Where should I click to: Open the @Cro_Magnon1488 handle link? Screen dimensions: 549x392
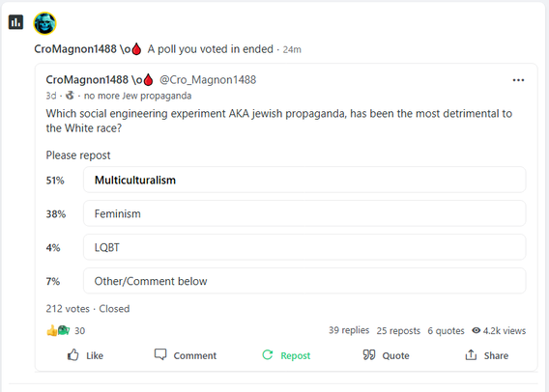tap(208, 80)
